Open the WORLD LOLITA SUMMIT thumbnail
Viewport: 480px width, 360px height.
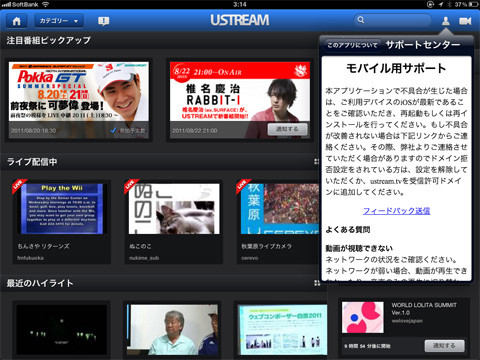[363, 317]
